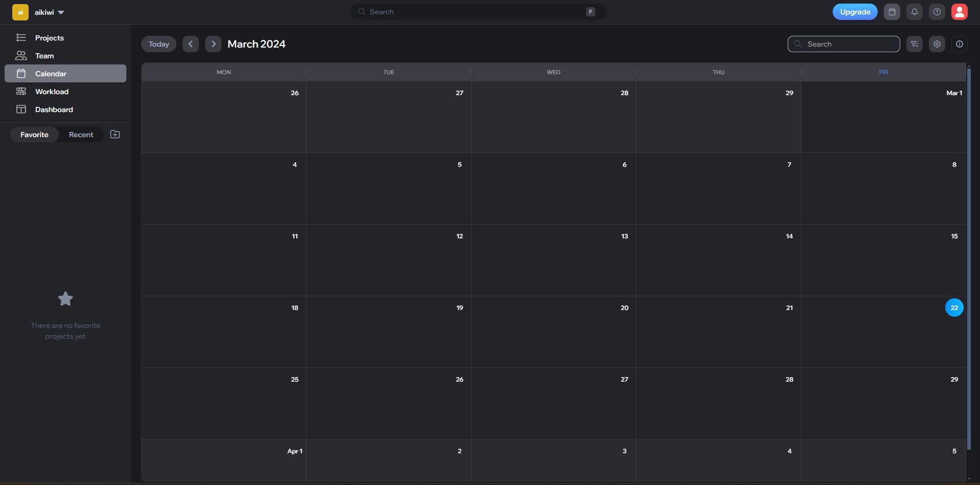The width and height of the screenshot is (980, 485).
Task: Click the aikiwi workspace avatar icon
Action: coord(20,12)
